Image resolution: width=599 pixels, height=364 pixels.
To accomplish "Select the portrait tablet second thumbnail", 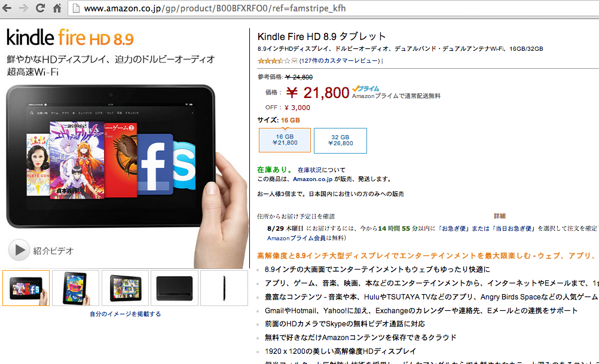I will tap(76, 288).
